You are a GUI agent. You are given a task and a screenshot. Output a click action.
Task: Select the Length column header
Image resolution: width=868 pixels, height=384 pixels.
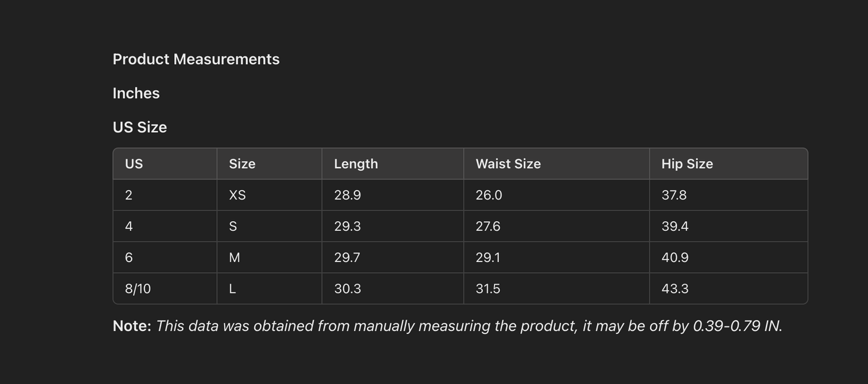(x=356, y=164)
